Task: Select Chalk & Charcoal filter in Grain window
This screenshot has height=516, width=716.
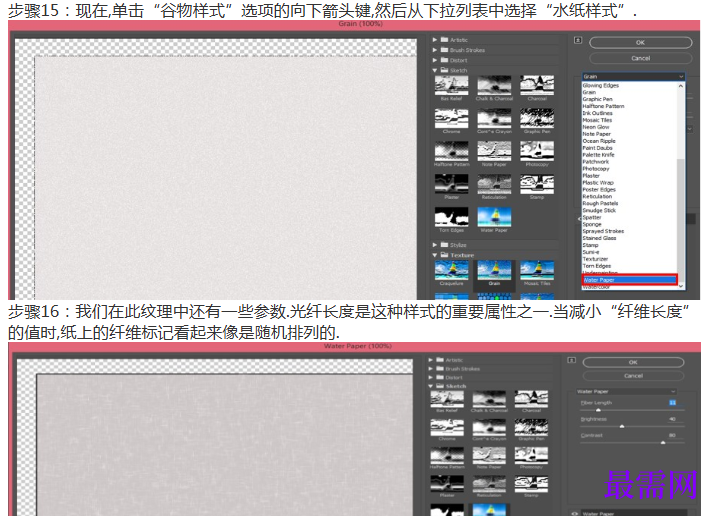Action: (494, 85)
